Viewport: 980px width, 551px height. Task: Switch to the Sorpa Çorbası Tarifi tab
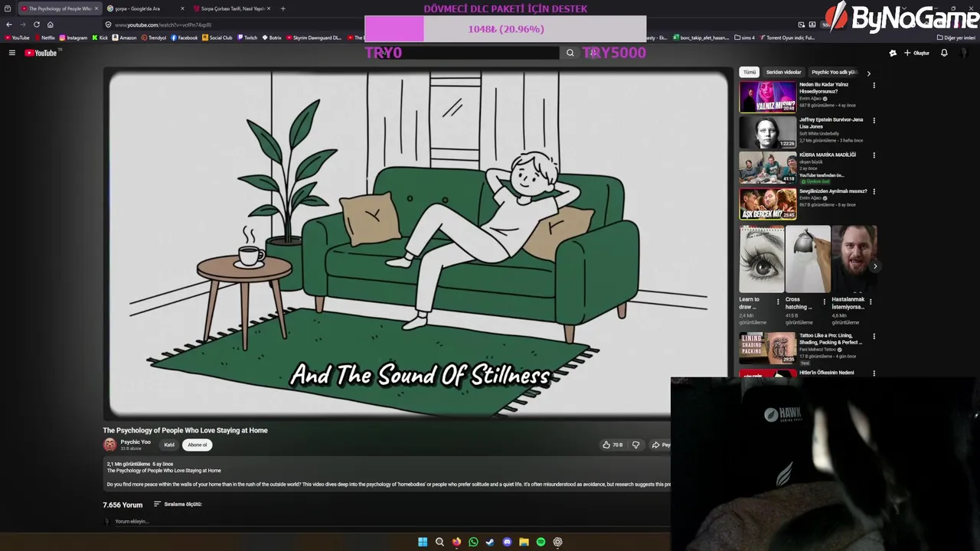pyautogui.click(x=232, y=8)
